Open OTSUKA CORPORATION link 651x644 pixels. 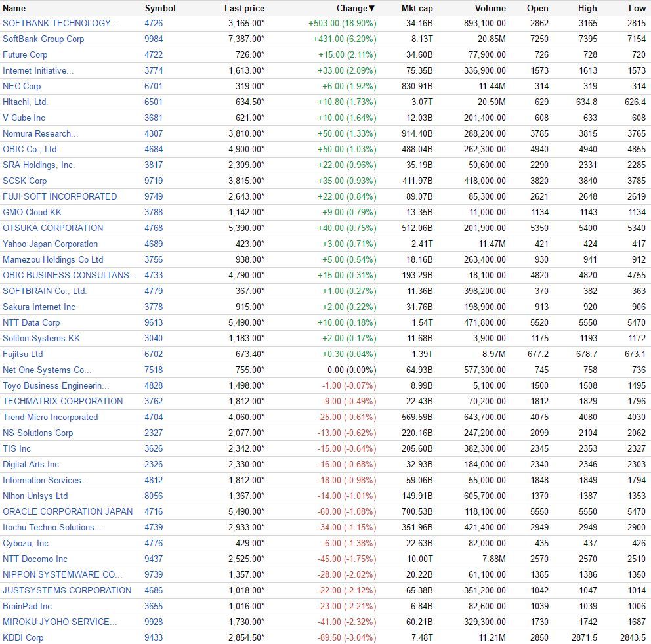(x=52, y=228)
